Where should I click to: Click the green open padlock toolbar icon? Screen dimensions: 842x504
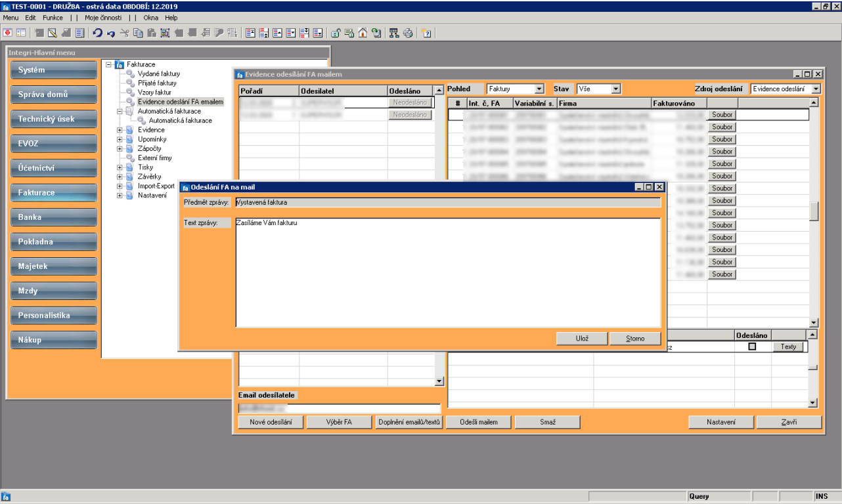pyautogui.click(x=336, y=33)
